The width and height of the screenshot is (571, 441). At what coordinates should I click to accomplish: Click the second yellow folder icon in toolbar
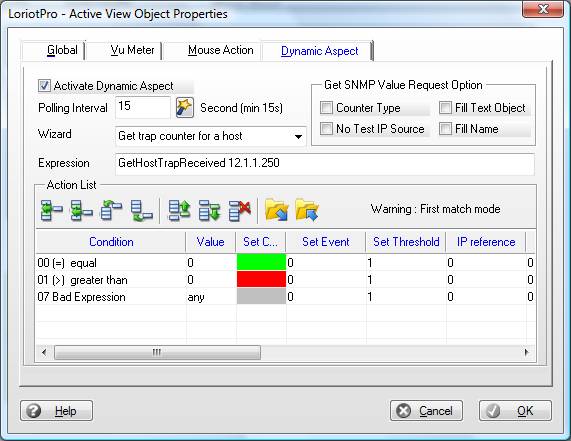(x=307, y=209)
